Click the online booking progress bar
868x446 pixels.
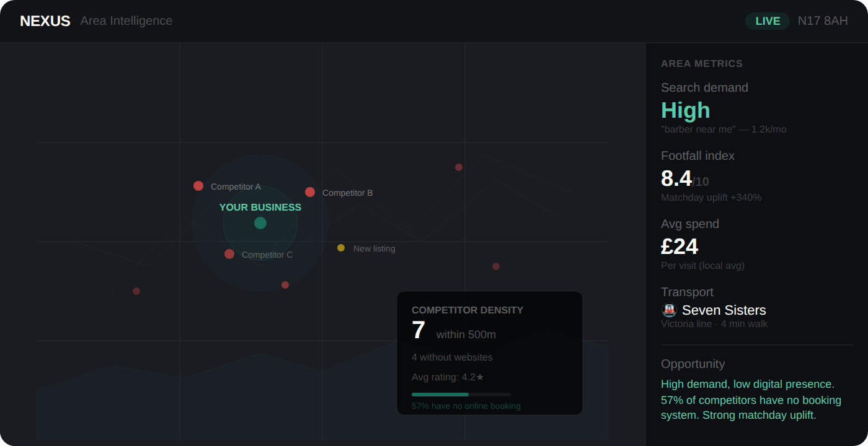click(461, 395)
